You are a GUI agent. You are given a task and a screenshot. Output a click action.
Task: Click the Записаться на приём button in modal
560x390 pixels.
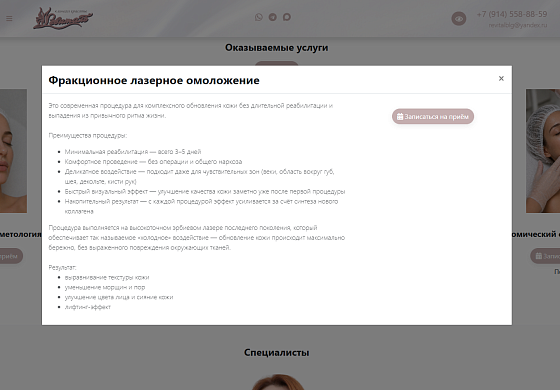pyautogui.click(x=433, y=116)
